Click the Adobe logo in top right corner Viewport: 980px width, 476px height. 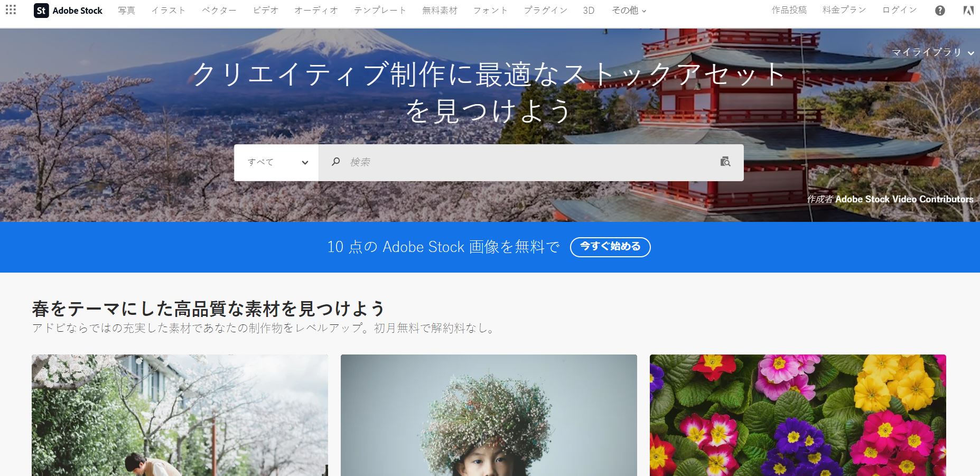click(x=969, y=10)
